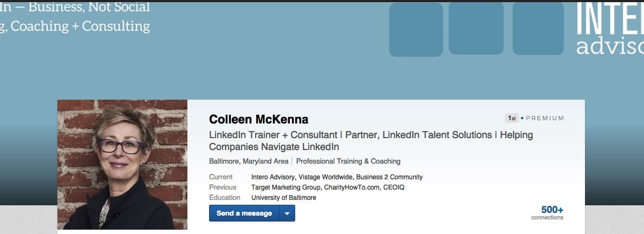The image size is (644, 234).
Task: Click the rightmost blue square in banner
Action: [538, 29]
